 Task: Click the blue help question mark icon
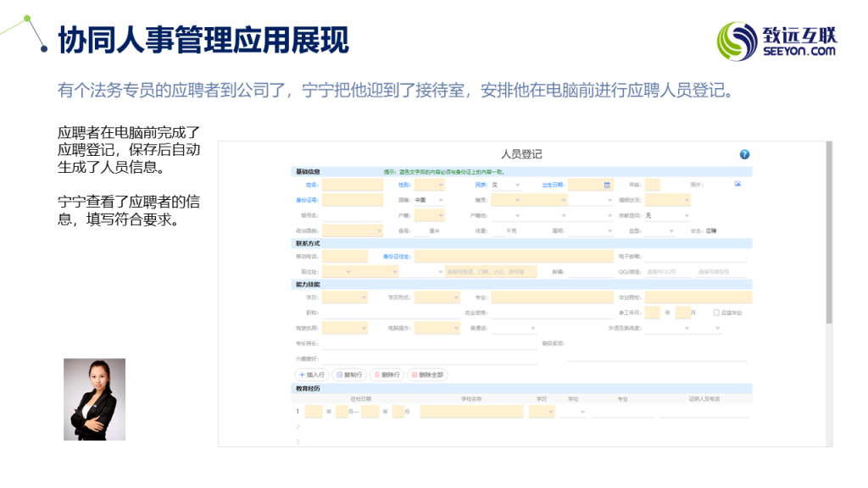click(x=744, y=154)
